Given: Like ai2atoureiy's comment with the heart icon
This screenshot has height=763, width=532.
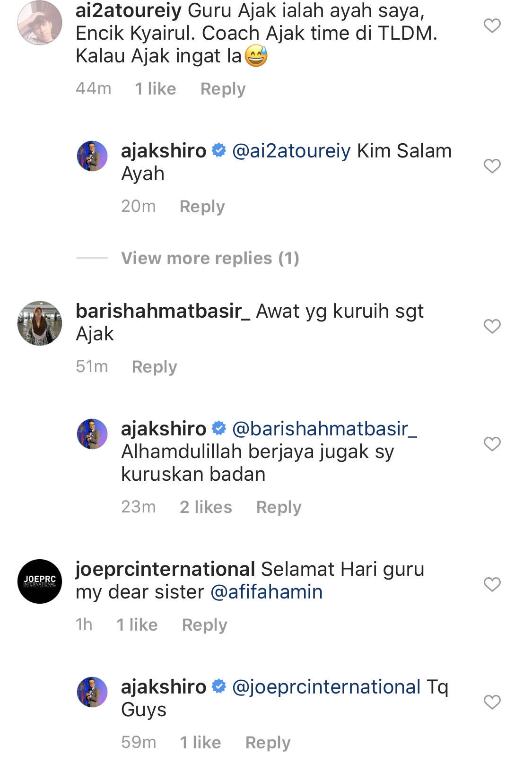Looking at the screenshot, I should tap(492, 26).
